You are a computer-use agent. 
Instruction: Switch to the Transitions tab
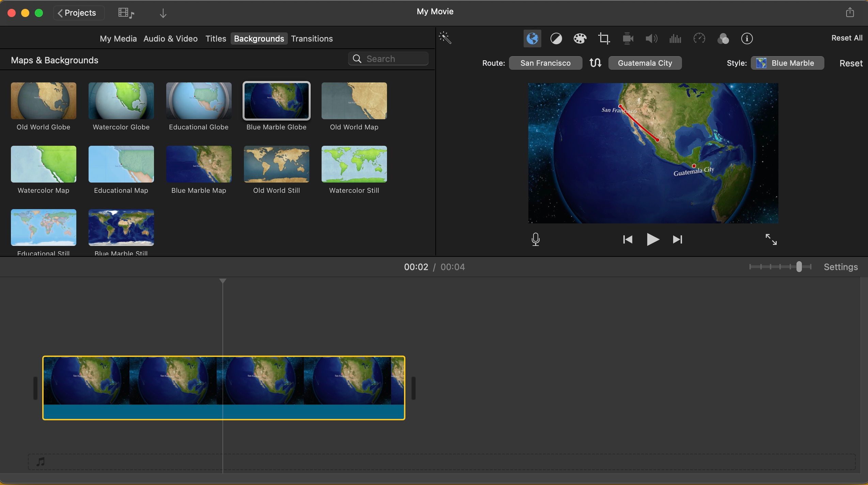pyautogui.click(x=312, y=38)
